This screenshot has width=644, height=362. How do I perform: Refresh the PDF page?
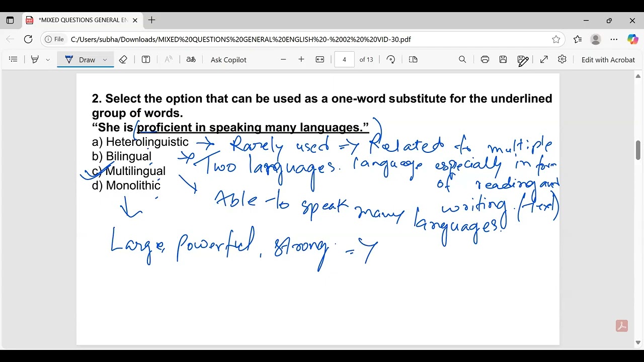click(x=28, y=39)
